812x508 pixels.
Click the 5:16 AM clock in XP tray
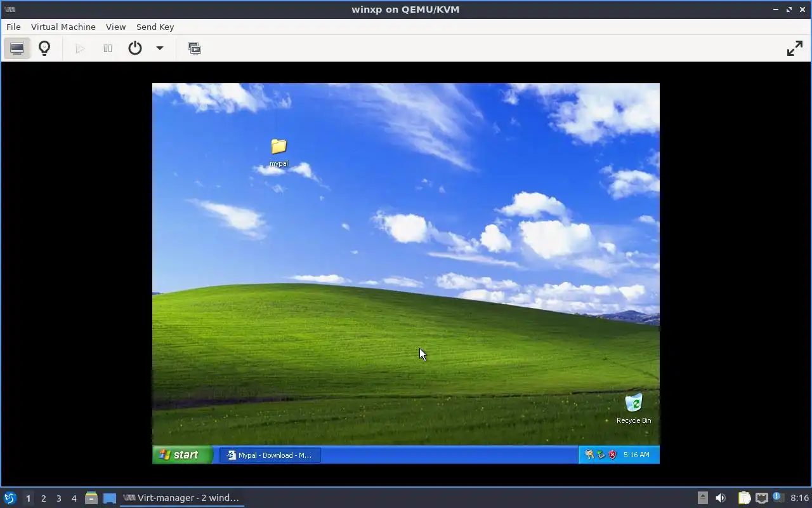coord(636,455)
